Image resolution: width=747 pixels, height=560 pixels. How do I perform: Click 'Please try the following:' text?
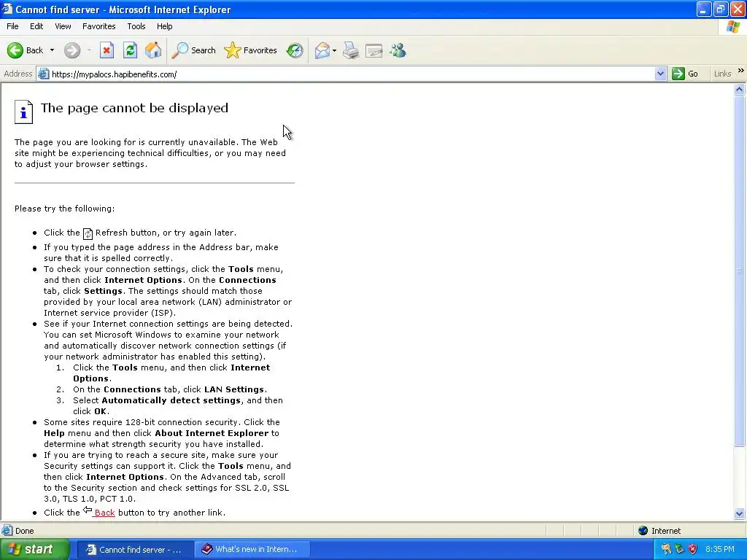click(x=64, y=209)
